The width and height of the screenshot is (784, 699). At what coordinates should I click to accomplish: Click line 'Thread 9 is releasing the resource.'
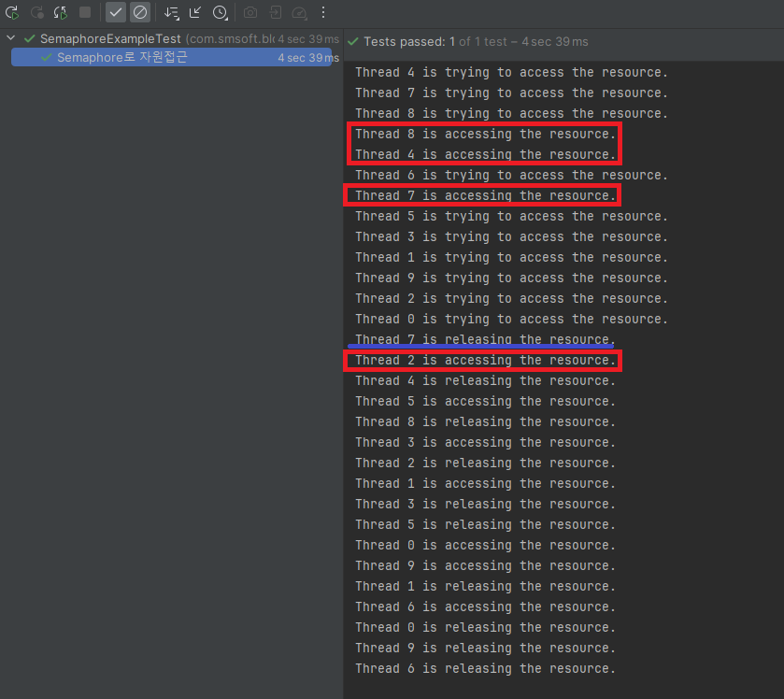485,648
